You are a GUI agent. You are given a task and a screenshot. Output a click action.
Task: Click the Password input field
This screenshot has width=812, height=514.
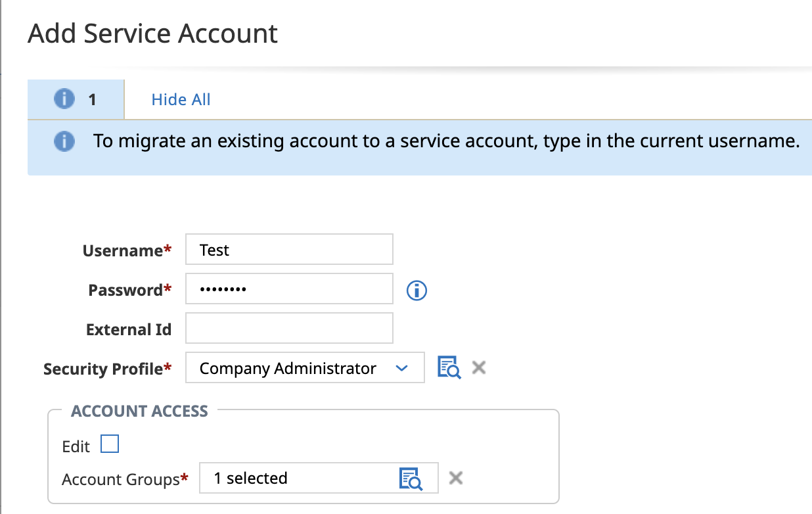[289, 289]
